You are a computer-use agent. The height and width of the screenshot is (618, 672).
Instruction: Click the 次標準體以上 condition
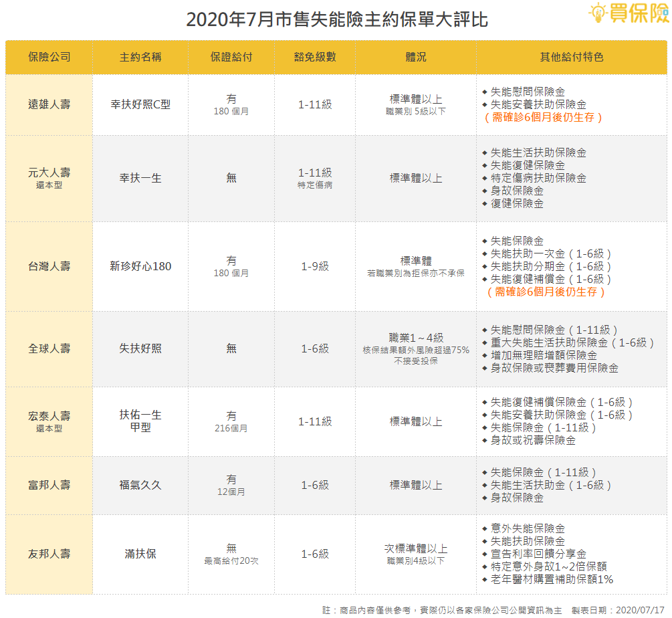[416, 548]
